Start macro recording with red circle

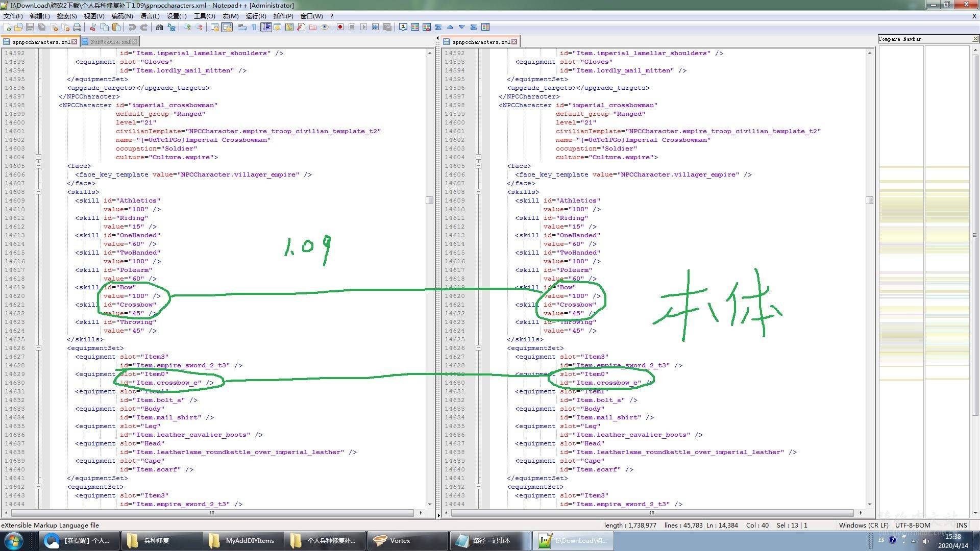click(x=340, y=27)
